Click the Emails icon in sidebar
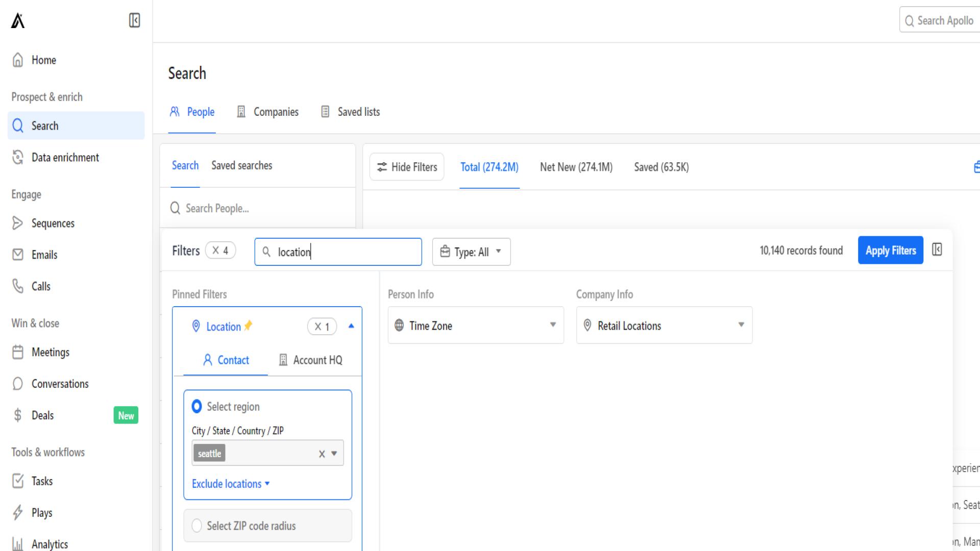This screenshot has width=980, height=551. tap(18, 254)
